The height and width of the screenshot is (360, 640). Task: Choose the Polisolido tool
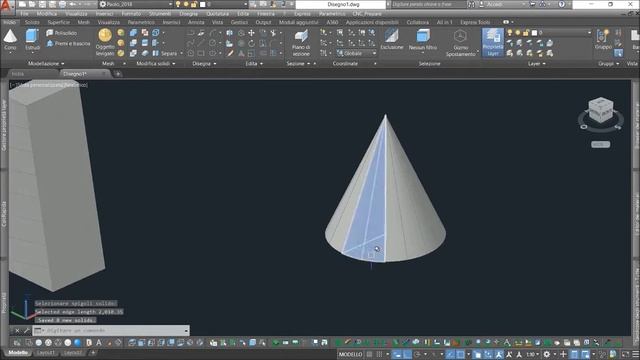pyautogui.click(x=62, y=33)
